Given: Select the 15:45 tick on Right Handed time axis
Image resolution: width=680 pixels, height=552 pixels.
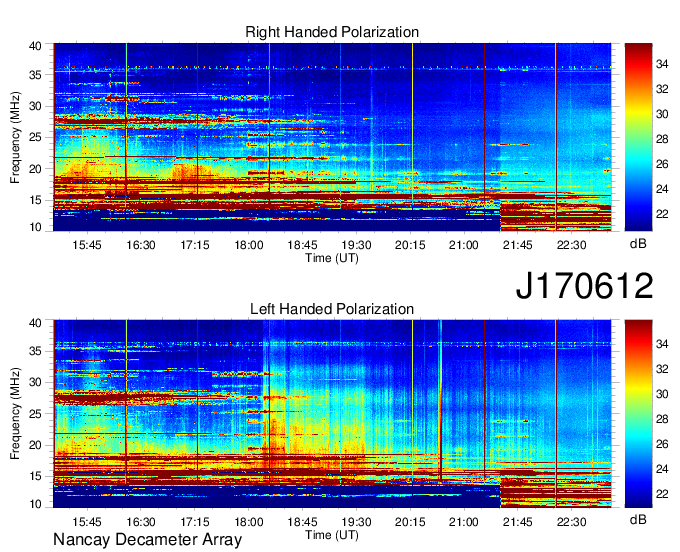Looking at the screenshot, I should click(87, 245).
